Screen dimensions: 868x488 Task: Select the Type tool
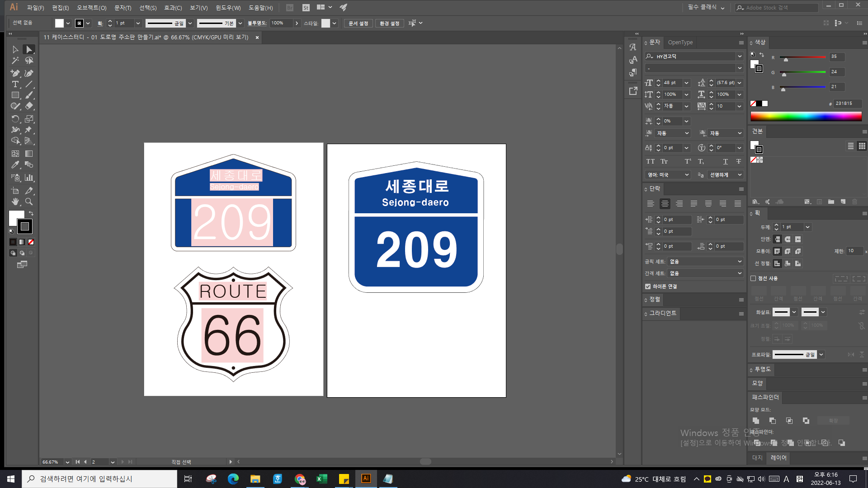click(x=15, y=84)
